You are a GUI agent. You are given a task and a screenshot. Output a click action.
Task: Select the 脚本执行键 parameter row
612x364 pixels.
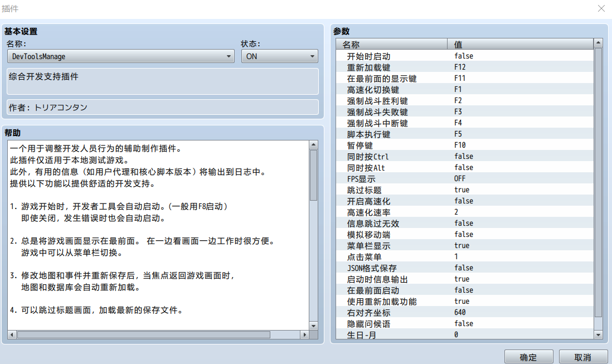[464, 134]
